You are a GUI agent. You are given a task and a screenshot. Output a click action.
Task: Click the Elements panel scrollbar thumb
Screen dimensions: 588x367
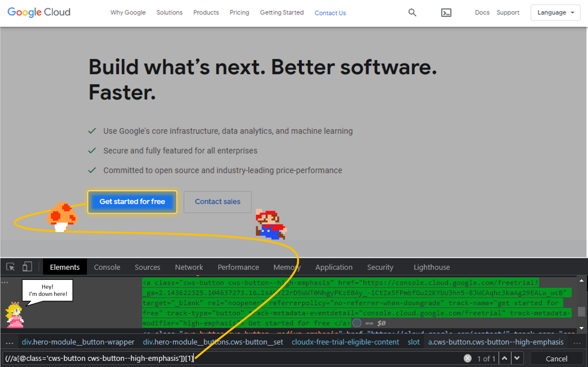tap(581, 312)
